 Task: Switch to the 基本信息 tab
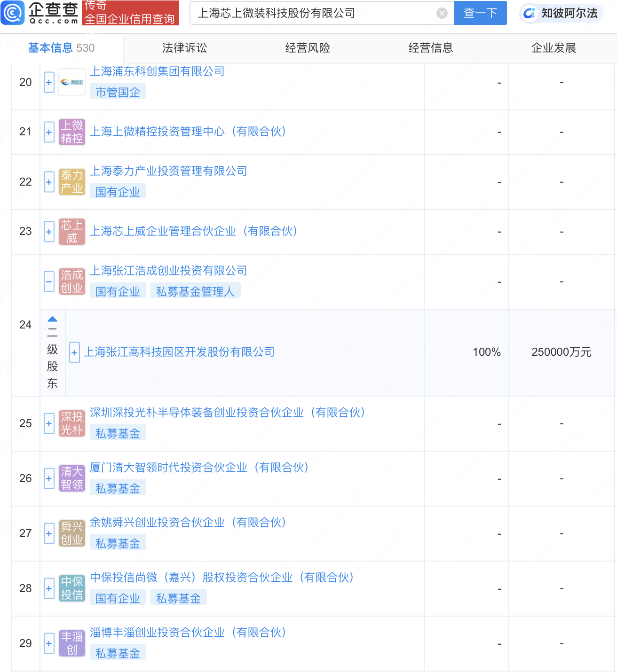pos(61,48)
